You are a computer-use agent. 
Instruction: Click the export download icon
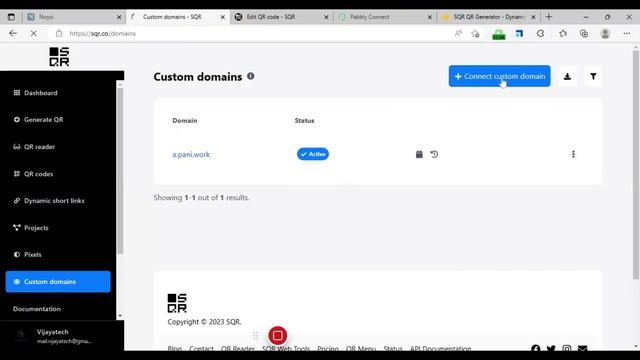coord(567,76)
